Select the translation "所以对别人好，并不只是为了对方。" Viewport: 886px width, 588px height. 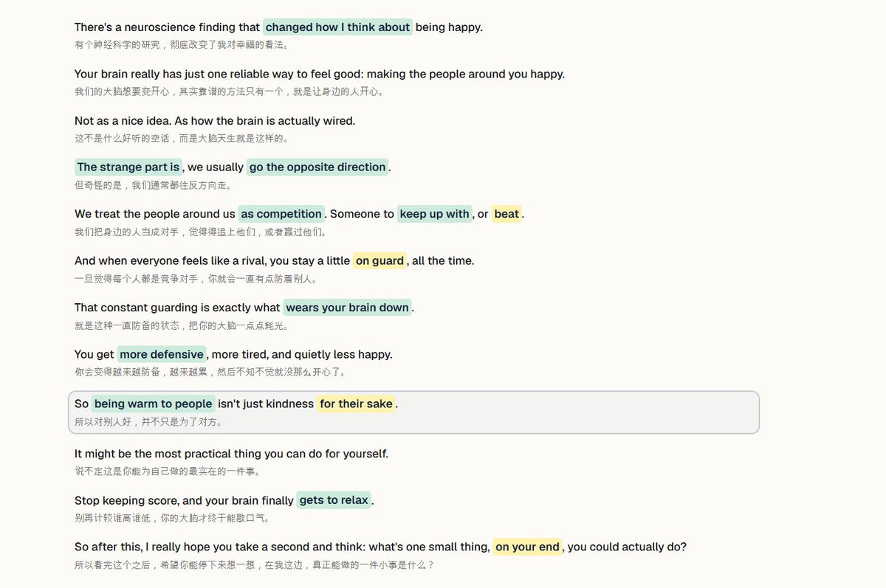pos(148,422)
